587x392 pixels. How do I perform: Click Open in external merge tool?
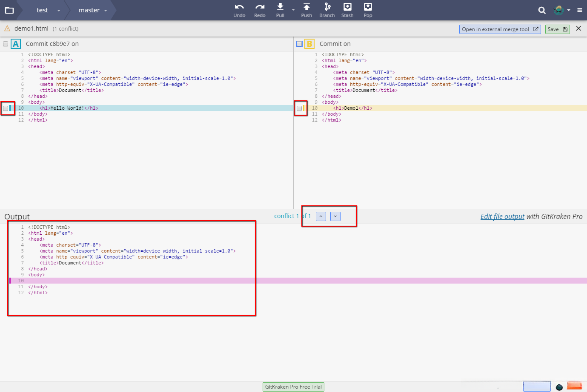[500, 29]
